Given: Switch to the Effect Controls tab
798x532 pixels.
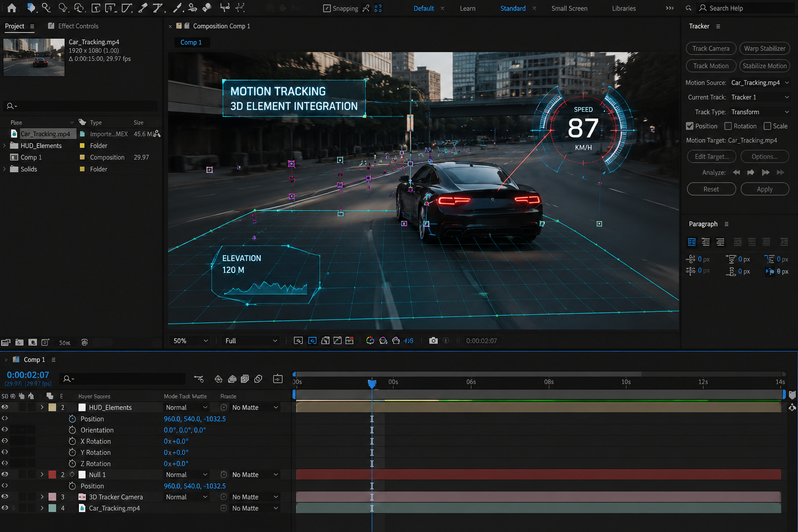Looking at the screenshot, I should pos(78,26).
